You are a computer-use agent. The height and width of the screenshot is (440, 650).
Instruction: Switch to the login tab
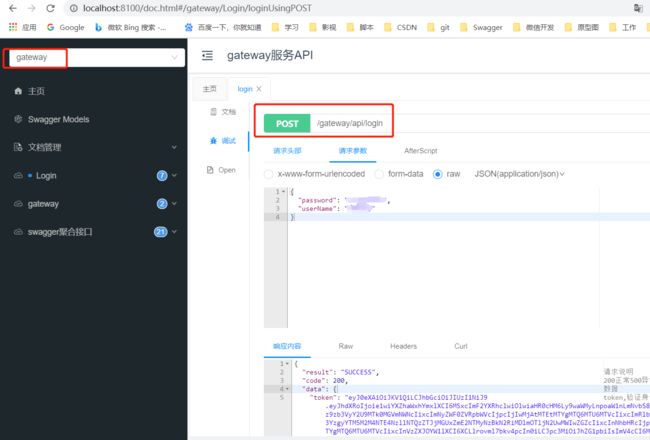(245, 89)
